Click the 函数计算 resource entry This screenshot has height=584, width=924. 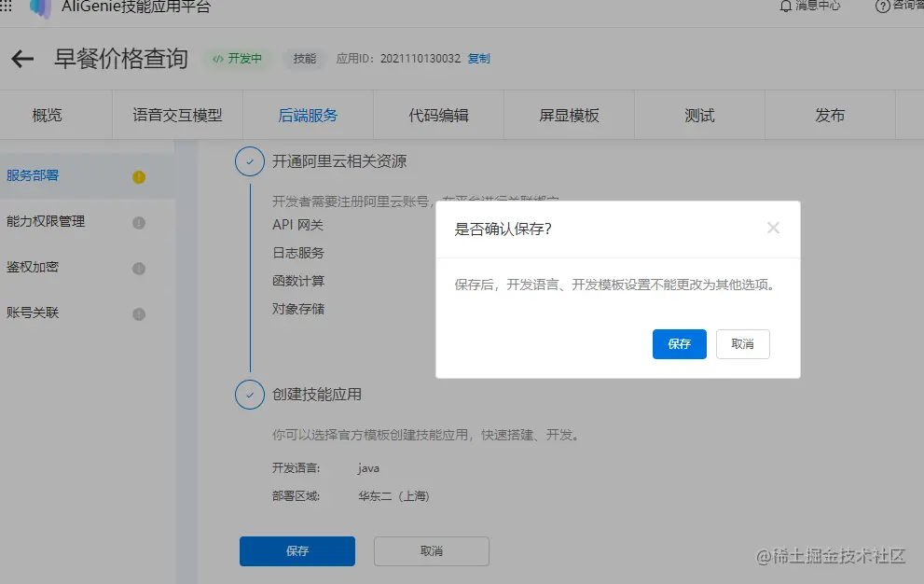click(x=298, y=281)
